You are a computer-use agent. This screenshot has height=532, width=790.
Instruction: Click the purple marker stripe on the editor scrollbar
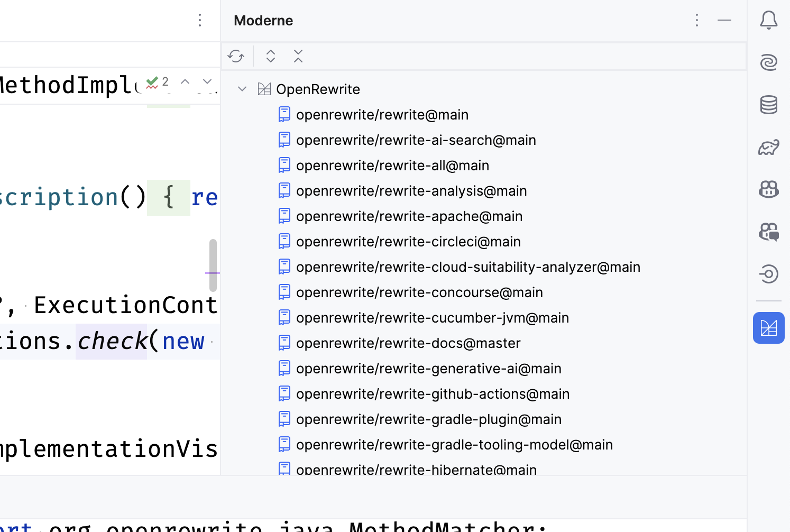pos(213,273)
